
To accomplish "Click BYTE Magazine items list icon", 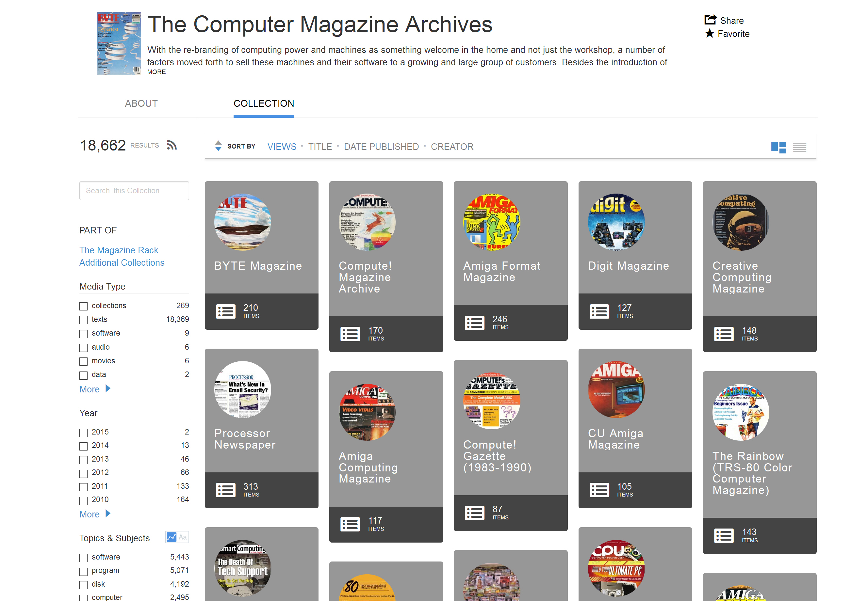I will (226, 311).
